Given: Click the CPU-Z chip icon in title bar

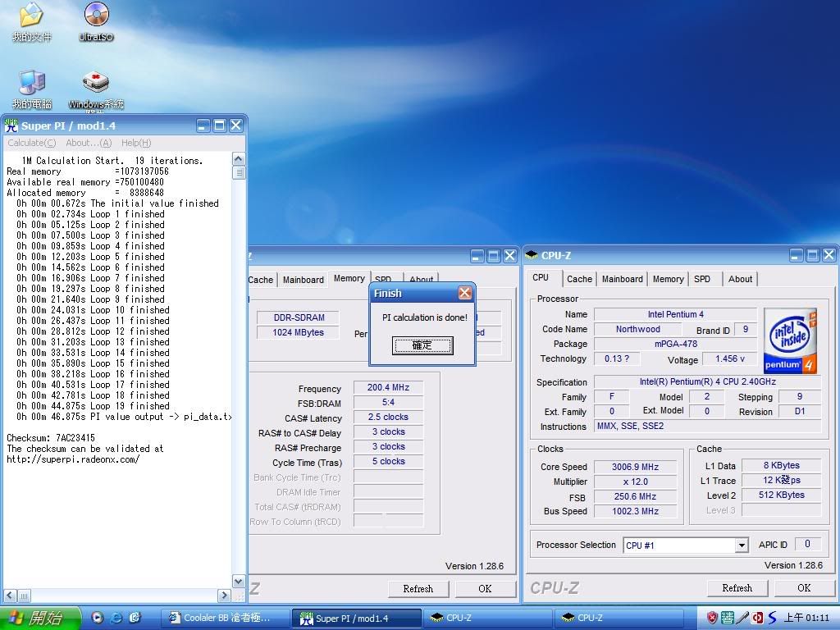Looking at the screenshot, I should [532, 255].
